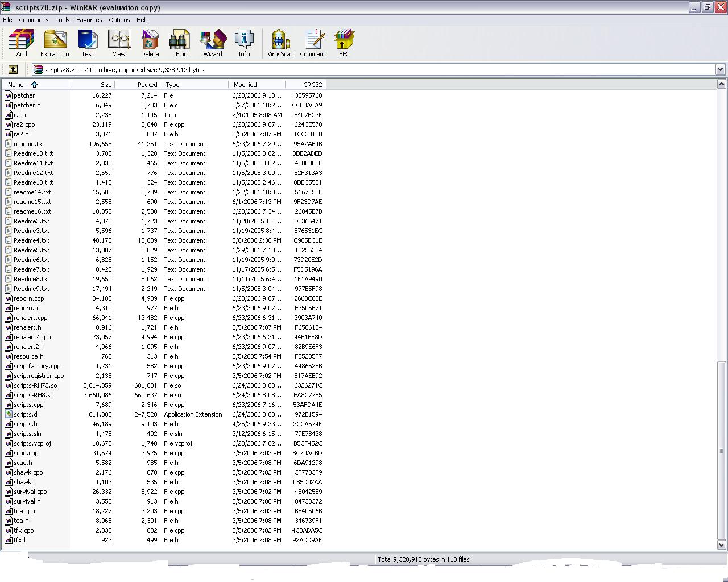Select the scripts.dll file

coord(27,414)
